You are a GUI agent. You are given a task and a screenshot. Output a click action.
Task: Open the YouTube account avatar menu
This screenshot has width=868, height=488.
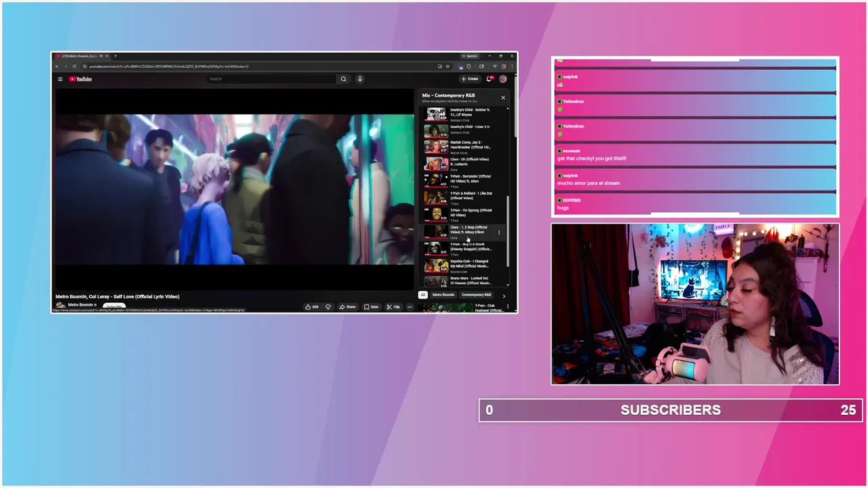[503, 79]
